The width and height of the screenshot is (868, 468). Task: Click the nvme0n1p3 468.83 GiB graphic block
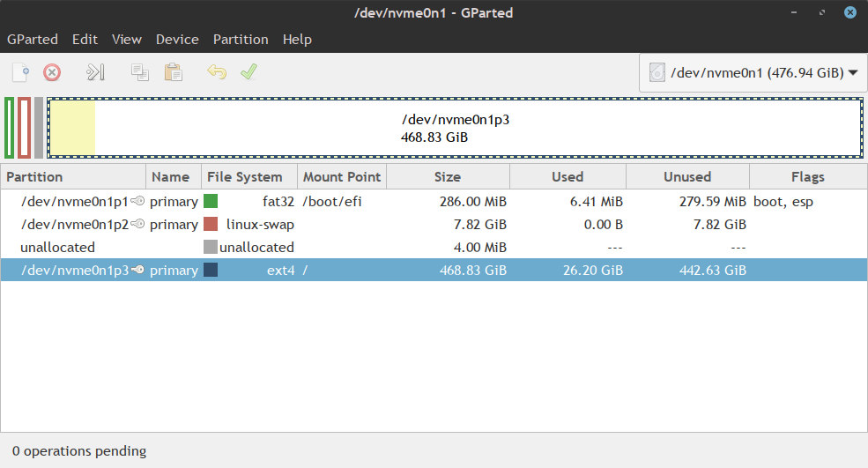[476, 128]
